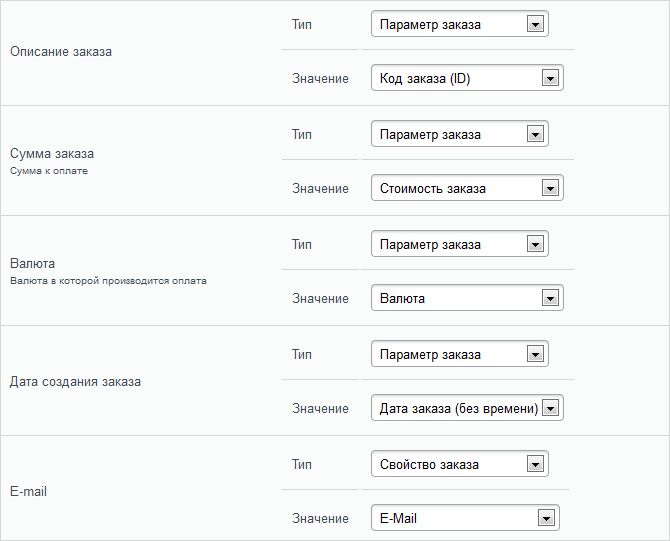This screenshot has height=541, width=670.
Task: Open the Тип dropdown for Дата создания заказа
Action: coord(460,354)
